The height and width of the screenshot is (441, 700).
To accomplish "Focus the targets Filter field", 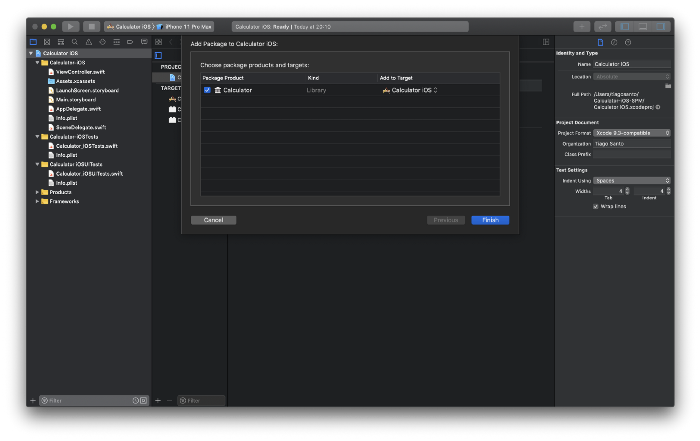I will [201, 400].
